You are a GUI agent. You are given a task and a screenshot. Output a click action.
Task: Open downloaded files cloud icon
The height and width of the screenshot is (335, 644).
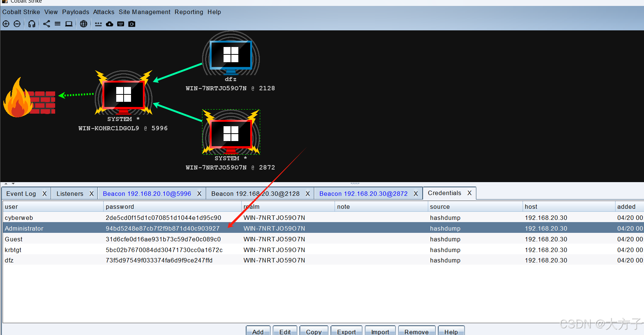coord(110,24)
